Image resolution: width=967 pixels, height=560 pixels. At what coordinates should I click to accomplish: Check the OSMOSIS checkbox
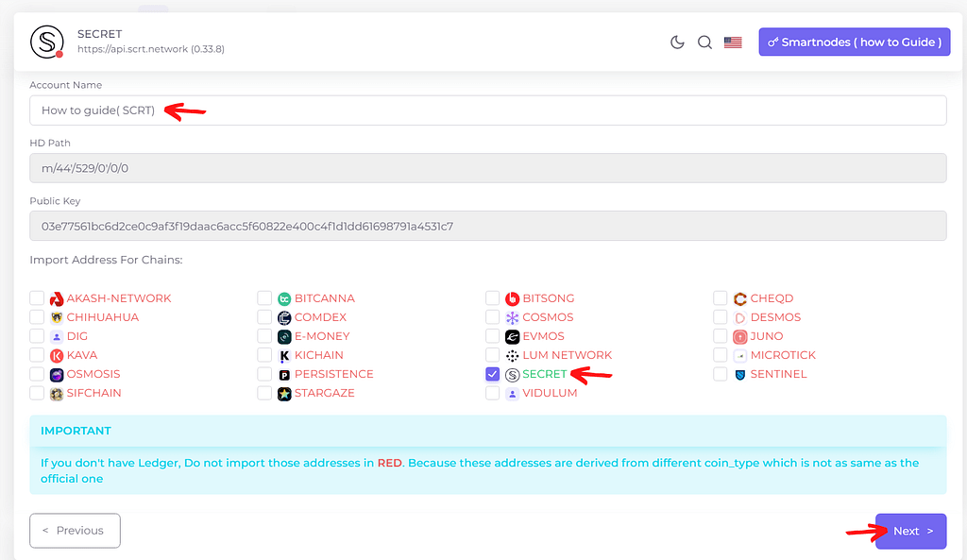[37, 374]
